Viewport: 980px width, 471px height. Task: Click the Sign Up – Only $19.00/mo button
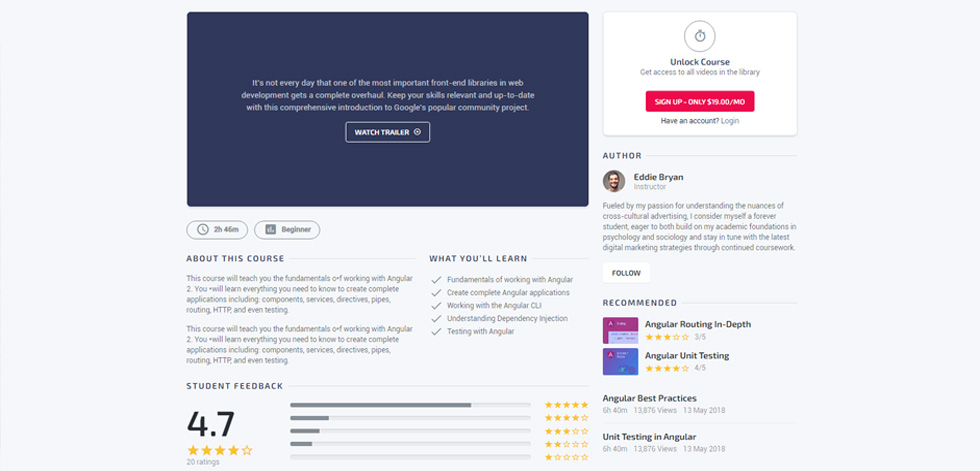point(700,101)
